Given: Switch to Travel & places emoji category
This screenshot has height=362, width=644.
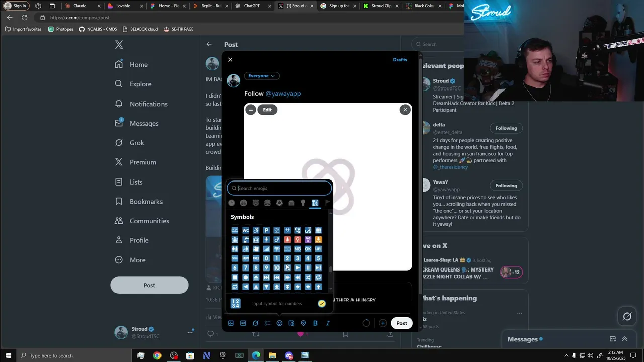Looking at the screenshot, I should [291, 203].
